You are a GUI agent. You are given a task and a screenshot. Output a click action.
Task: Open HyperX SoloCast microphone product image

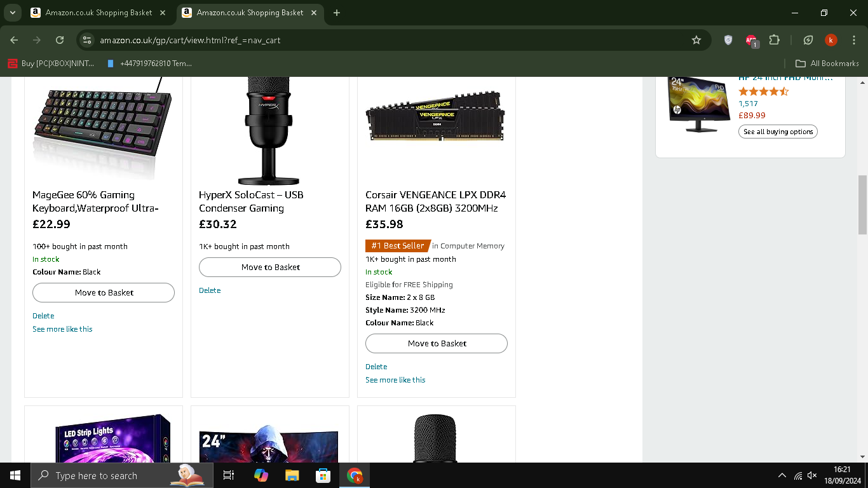pyautogui.click(x=270, y=130)
